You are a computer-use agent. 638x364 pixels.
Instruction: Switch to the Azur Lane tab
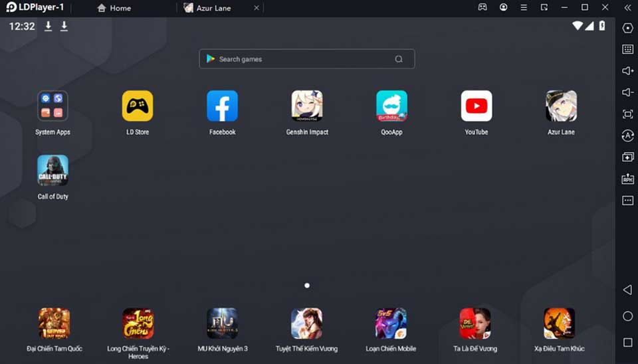(207, 8)
